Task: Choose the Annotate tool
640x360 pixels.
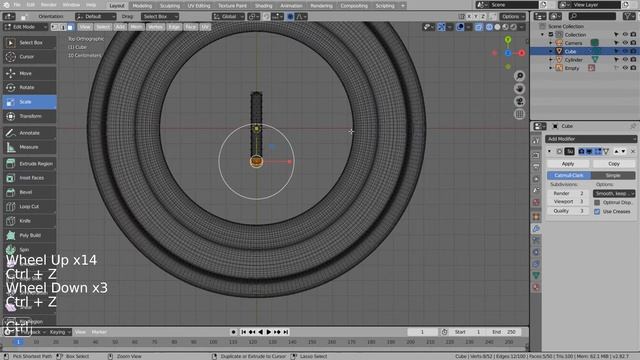Action: pyautogui.click(x=29, y=133)
